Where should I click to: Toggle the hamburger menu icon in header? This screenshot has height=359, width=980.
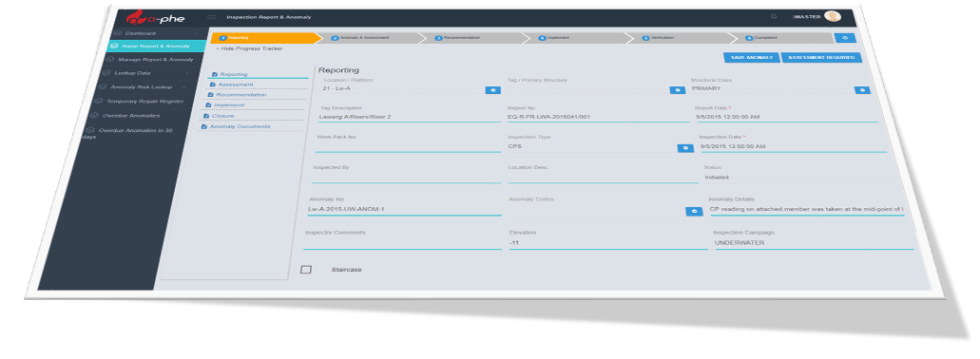point(212,17)
